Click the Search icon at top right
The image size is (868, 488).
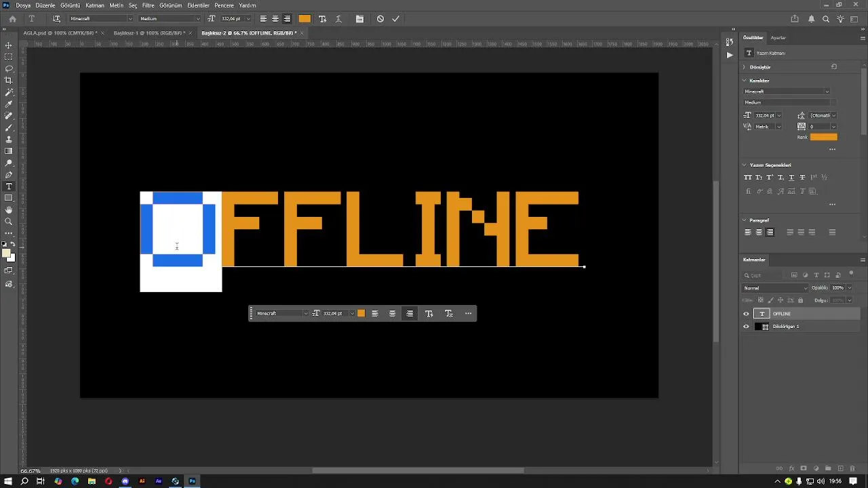(826, 19)
